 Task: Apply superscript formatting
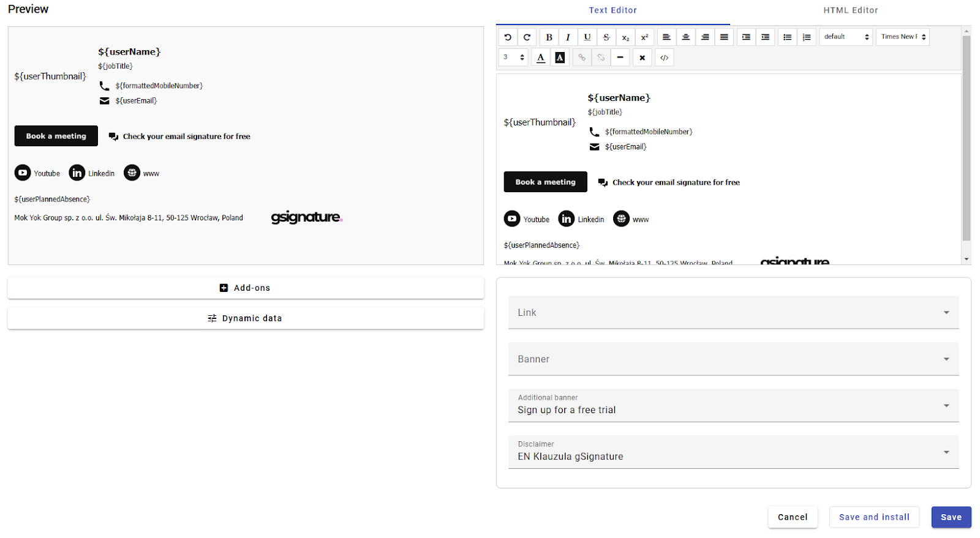click(644, 37)
